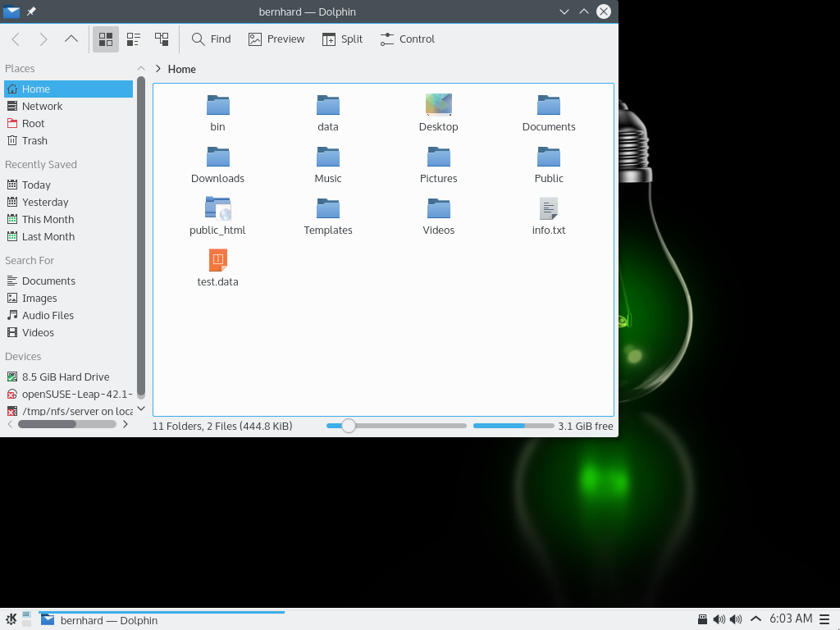Open the KDE application launcher
The width and height of the screenshot is (840, 630).
(11, 619)
